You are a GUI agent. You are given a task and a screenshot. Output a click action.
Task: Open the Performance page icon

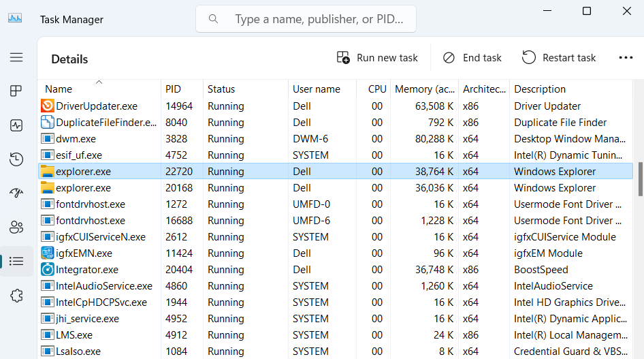(16, 125)
